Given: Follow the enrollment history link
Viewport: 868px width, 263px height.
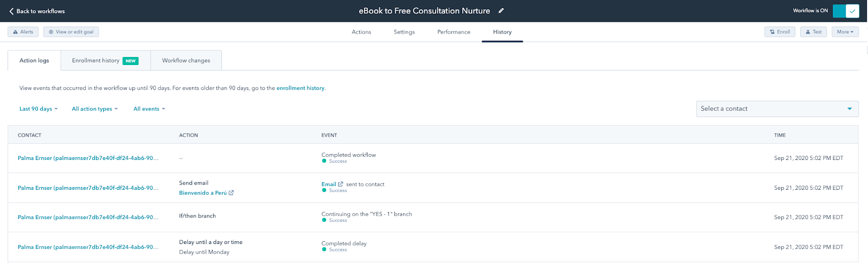Looking at the screenshot, I should tap(301, 88).
